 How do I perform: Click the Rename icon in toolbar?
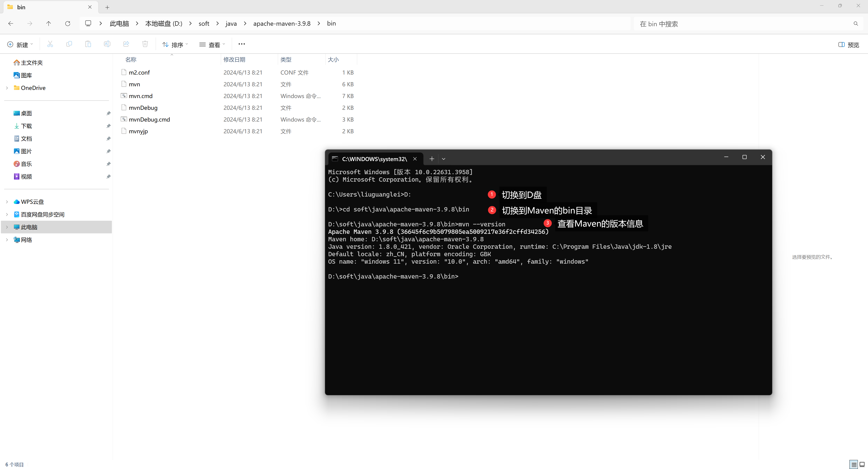click(x=107, y=44)
